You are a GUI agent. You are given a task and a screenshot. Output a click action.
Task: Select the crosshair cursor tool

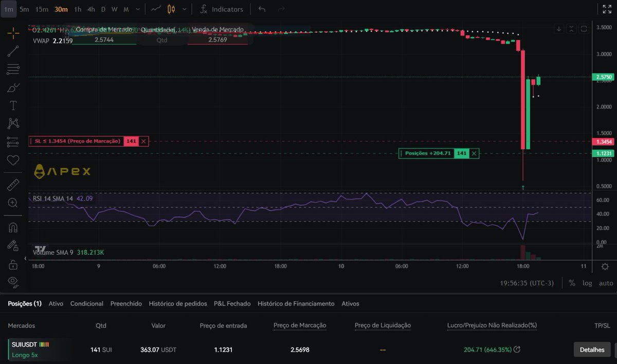(13, 32)
